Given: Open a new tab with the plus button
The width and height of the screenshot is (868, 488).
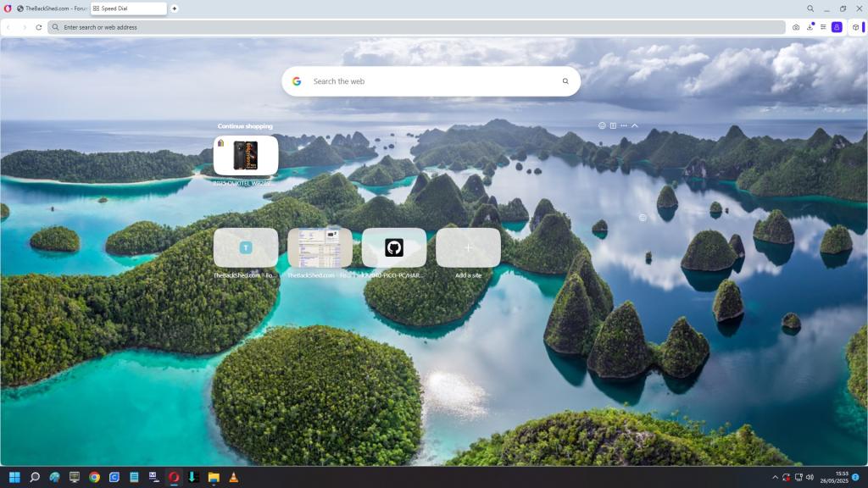Looking at the screenshot, I should pyautogui.click(x=175, y=8).
